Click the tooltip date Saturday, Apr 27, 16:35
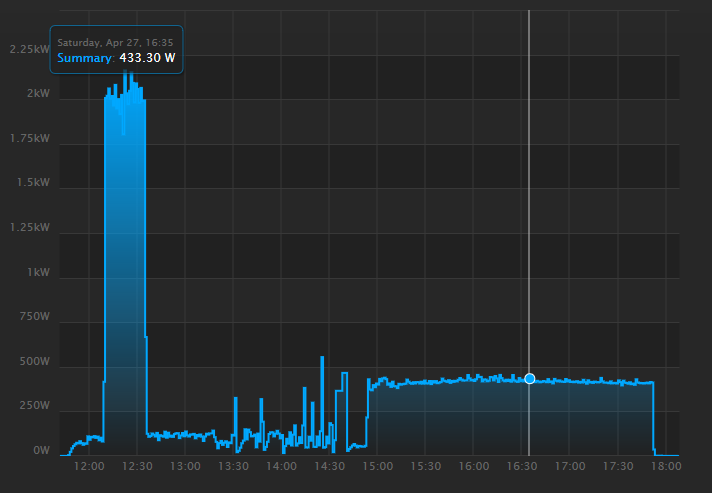 [115, 43]
